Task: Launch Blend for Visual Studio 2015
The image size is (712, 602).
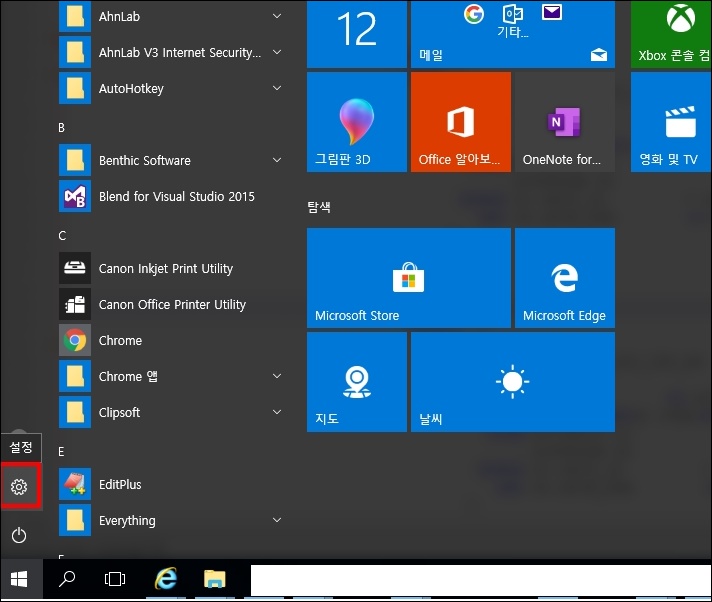Action: click(x=173, y=196)
